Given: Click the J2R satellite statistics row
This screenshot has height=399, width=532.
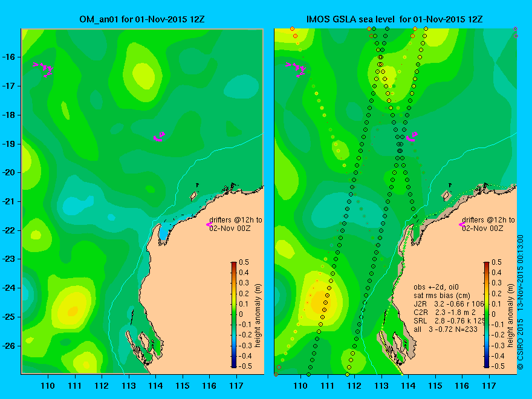Looking at the screenshot, I should coord(449,303).
